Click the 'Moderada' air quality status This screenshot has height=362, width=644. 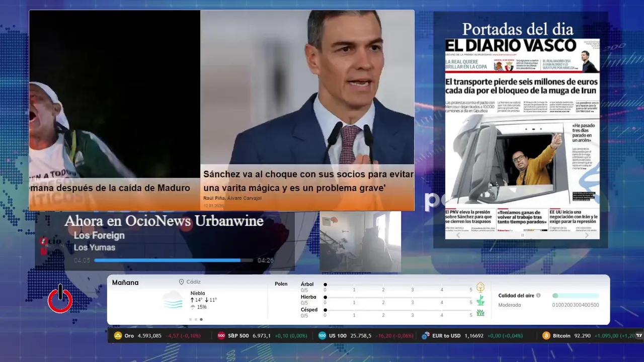pos(510,305)
